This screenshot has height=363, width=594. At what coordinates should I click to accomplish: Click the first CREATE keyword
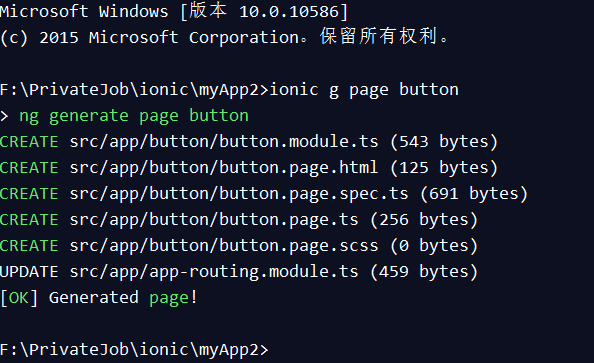tap(29, 142)
